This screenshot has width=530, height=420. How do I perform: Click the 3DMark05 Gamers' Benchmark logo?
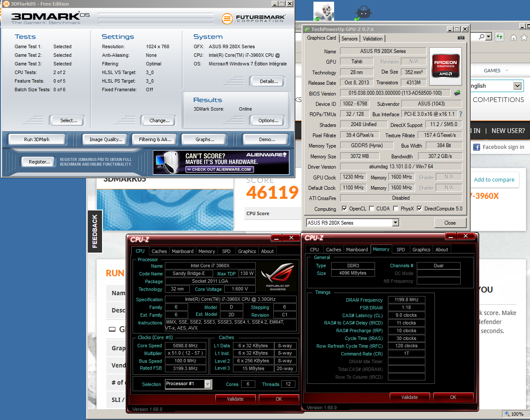(50, 18)
